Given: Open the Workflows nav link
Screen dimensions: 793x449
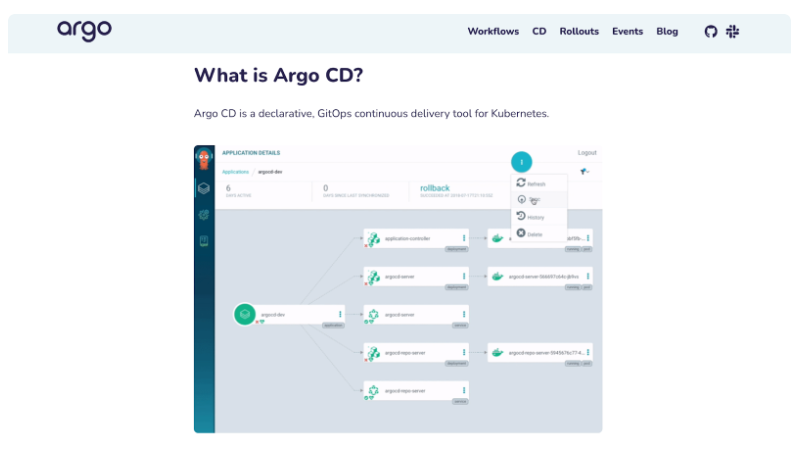Looking at the screenshot, I should 493,31.
